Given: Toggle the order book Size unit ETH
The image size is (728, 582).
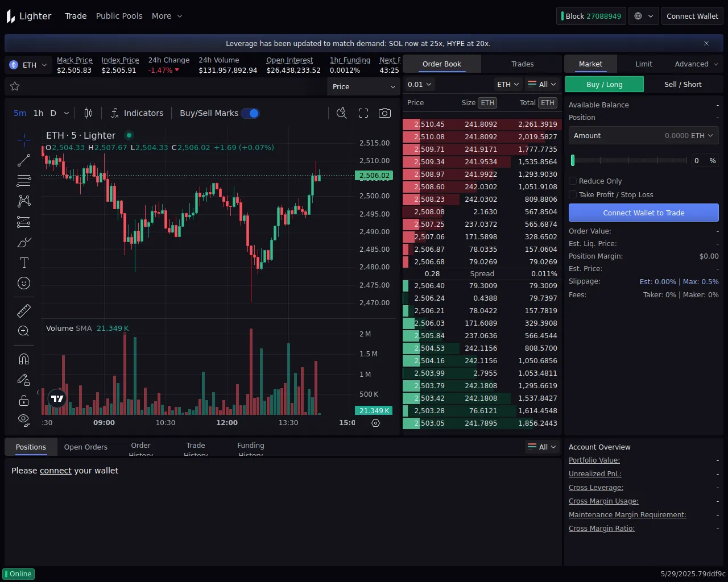Looking at the screenshot, I should (x=488, y=103).
